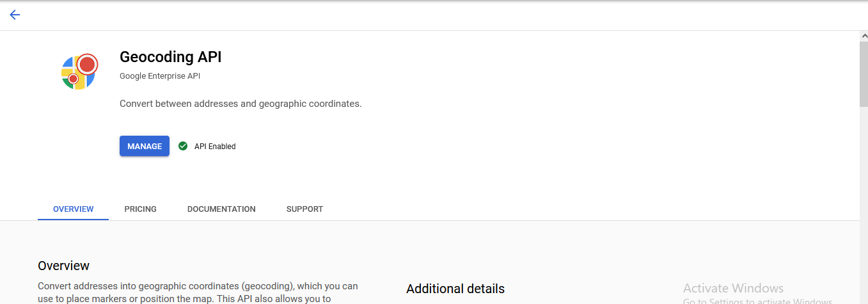This screenshot has height=304, width=868.
Task: Click the Google Enterprise API subtitle
Action: [x=160, y=76]
